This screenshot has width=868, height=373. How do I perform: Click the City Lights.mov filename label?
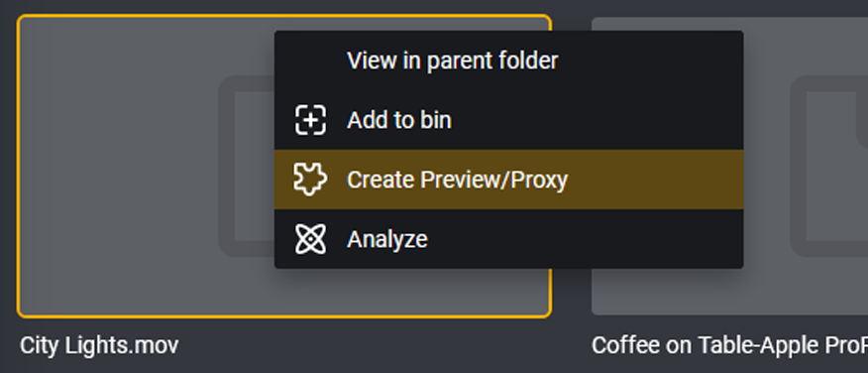coord(99,346)
